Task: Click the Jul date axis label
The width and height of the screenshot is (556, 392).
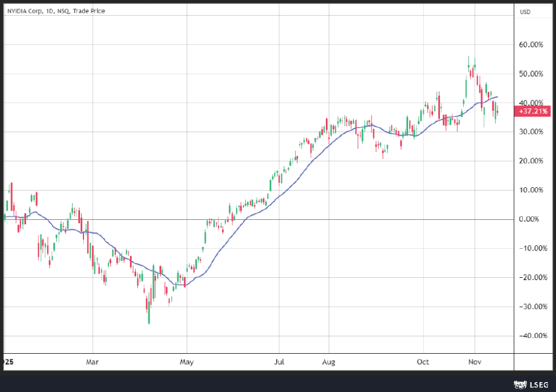Action: tap(279, 362)
